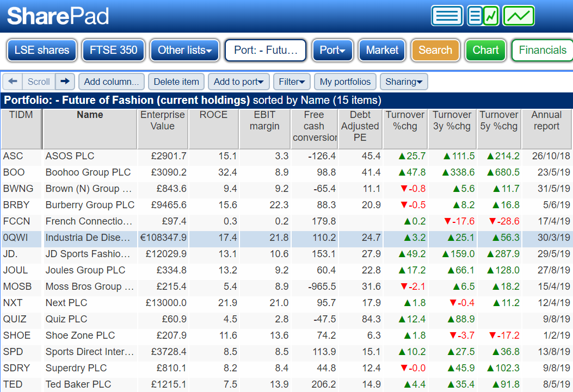Sort by Annual report column header
The image size is (573, 392).
pyautogui.click(x=546, y=129)
